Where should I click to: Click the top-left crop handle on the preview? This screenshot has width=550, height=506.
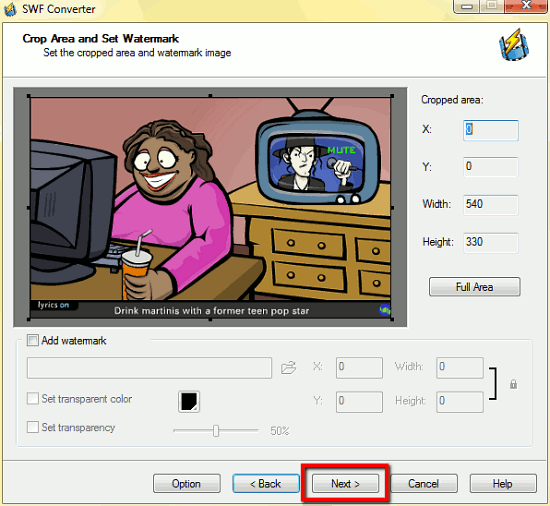point(29,96)
